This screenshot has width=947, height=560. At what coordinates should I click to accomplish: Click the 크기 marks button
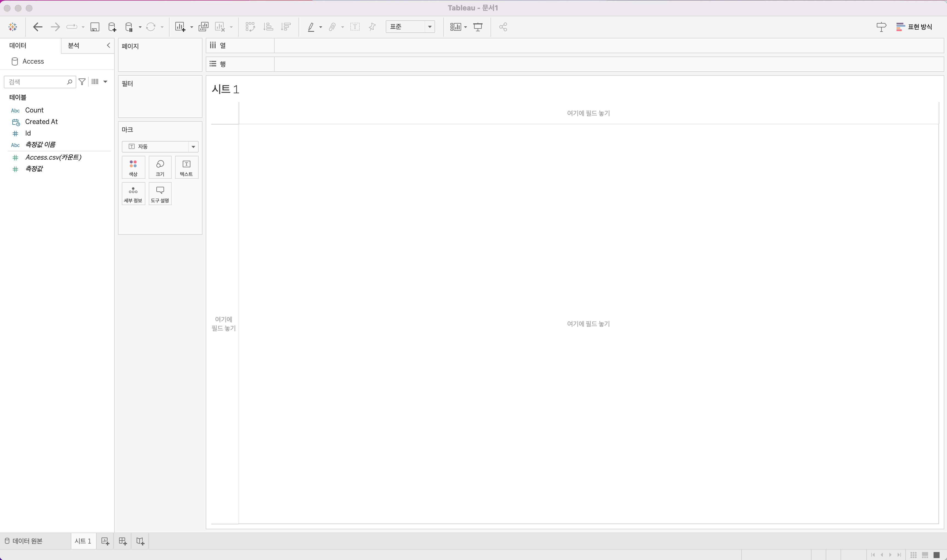pyautogui.click(x=160, y=167)
